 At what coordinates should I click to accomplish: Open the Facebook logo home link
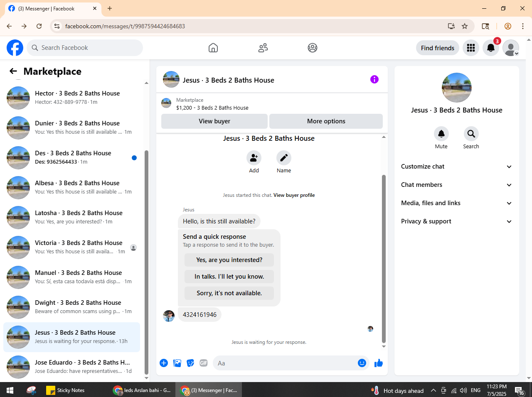(15, 48)
